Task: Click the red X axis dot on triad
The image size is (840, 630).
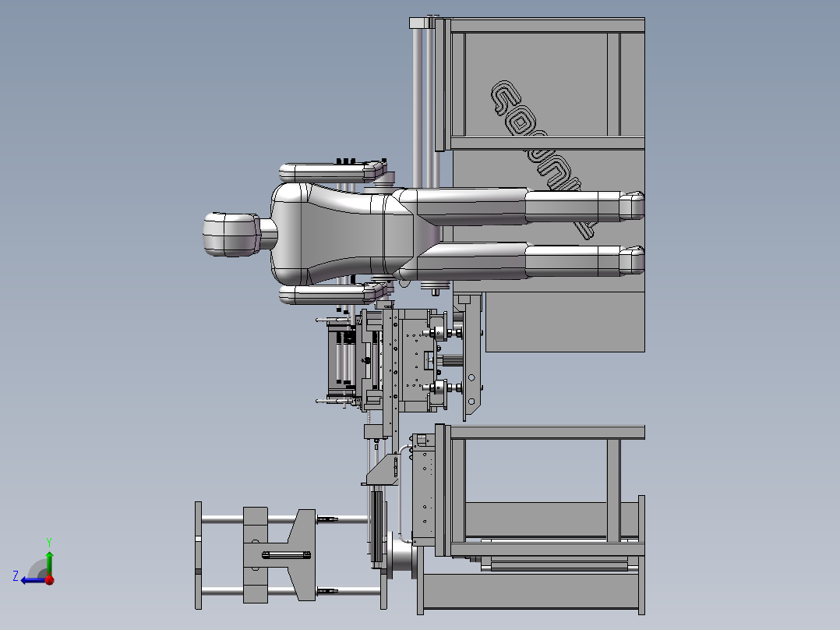Action: [x=50, y=580]
